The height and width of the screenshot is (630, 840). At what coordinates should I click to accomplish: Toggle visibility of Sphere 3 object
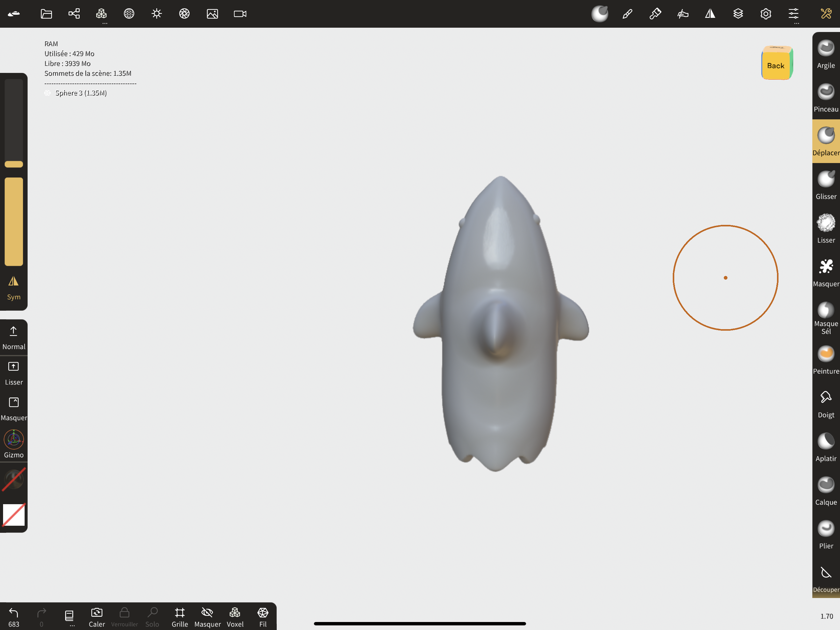[x=47, y=93]
